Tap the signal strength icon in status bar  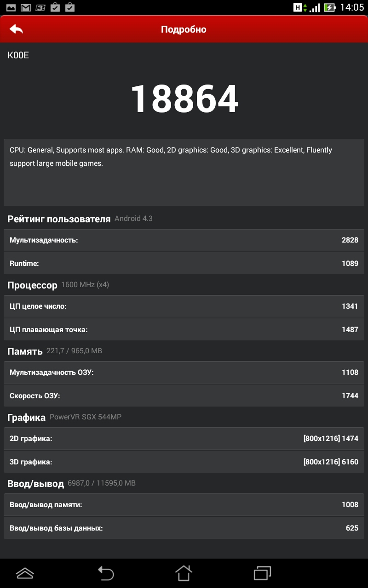point(315,7)
